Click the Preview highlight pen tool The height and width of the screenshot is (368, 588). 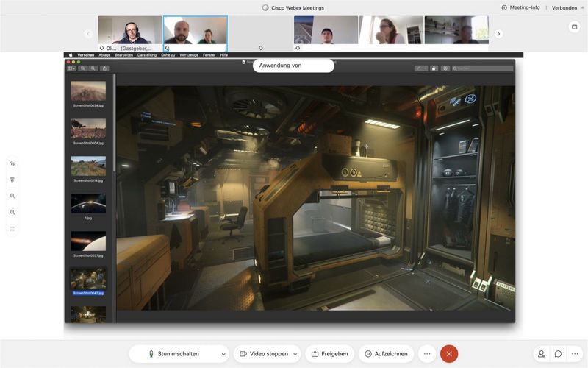coord(420,68)
